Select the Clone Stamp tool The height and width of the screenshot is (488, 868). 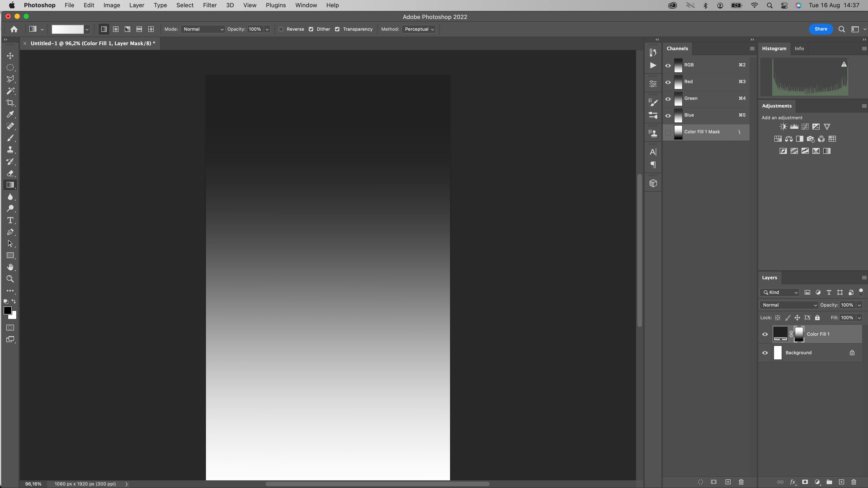coord(10,150)
